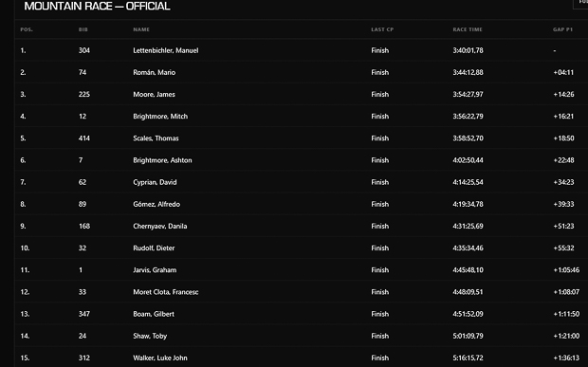Click gap value +51:23
The height and width of the screenshot is (367, 588).
point(563,226)
